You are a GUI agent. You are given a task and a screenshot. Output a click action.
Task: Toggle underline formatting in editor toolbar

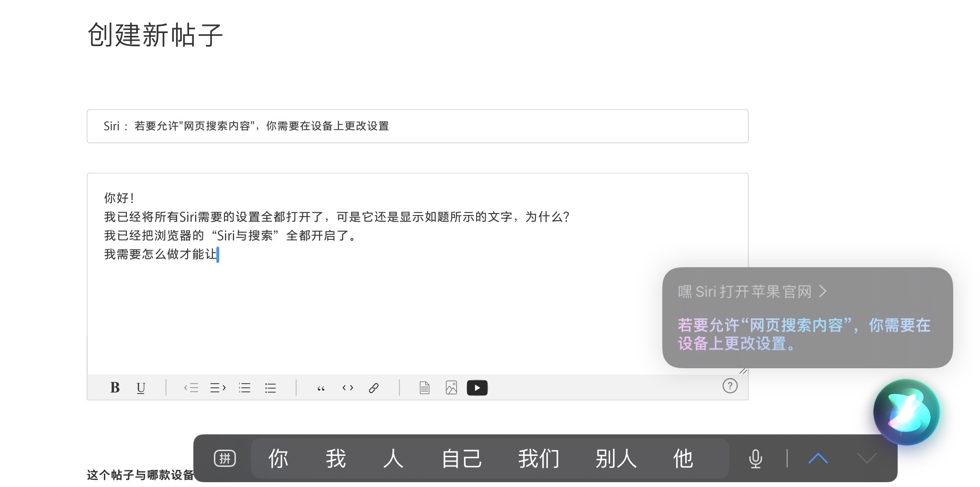point(141,387)
